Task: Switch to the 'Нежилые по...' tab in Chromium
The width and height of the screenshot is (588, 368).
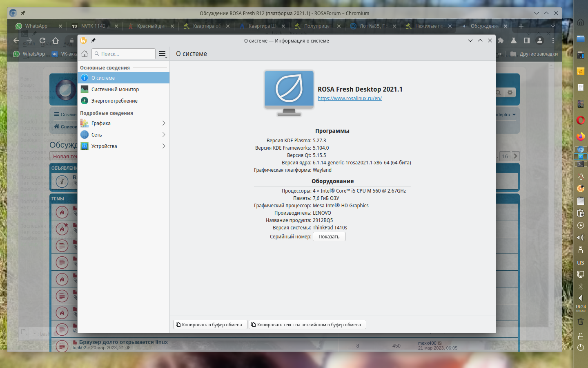Action: click(x=428, y=26)
